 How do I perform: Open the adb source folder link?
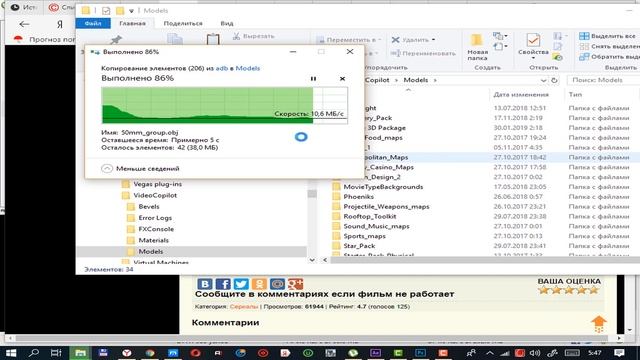[x=222, y=68]
